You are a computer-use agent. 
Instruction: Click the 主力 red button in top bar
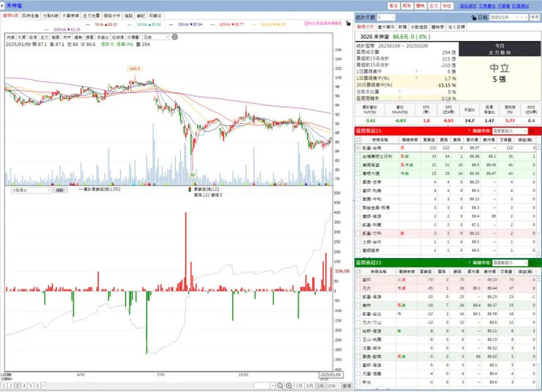click(434, 6)
